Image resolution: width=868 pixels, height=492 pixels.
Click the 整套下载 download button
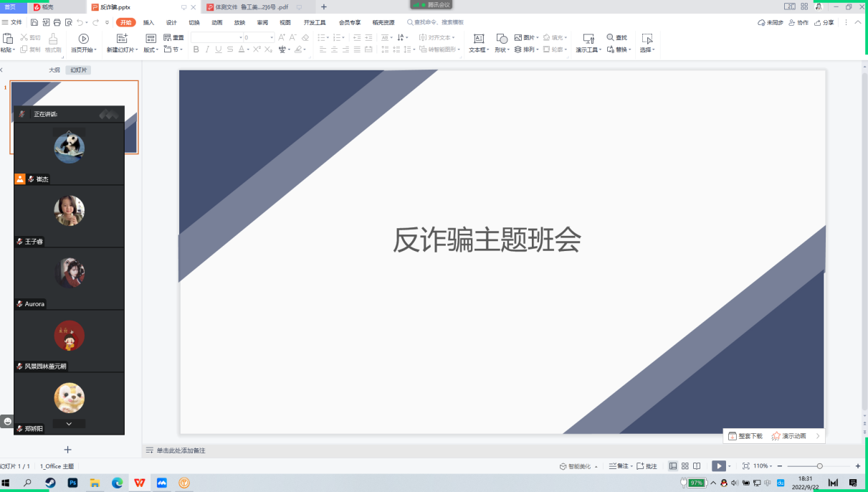pyautogui.click(x=745, y=436)
